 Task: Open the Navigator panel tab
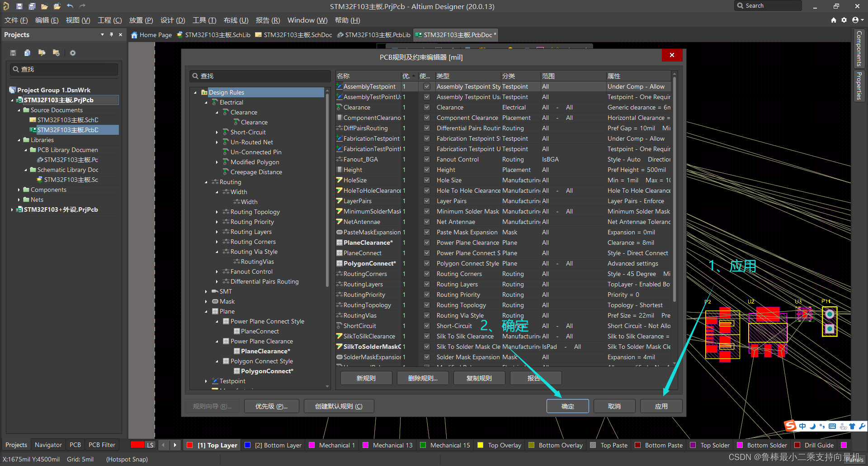tap(48, 445)
